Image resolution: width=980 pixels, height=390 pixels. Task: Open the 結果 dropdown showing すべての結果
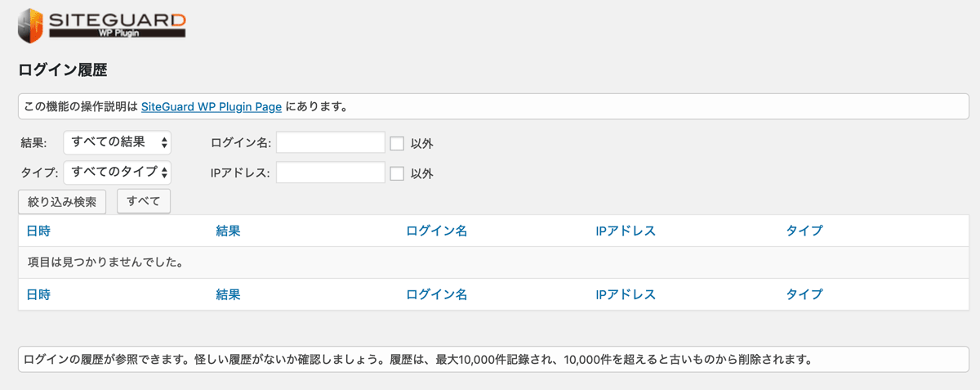118,142
